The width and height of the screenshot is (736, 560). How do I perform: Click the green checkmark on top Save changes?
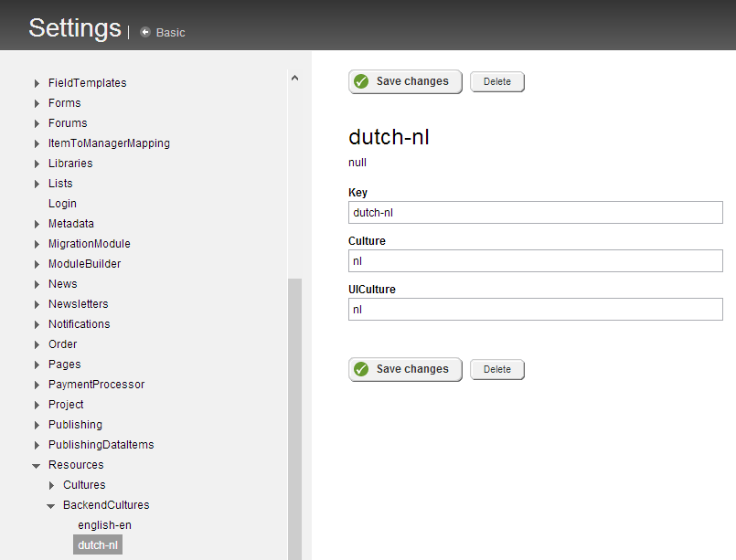point(361,81)
